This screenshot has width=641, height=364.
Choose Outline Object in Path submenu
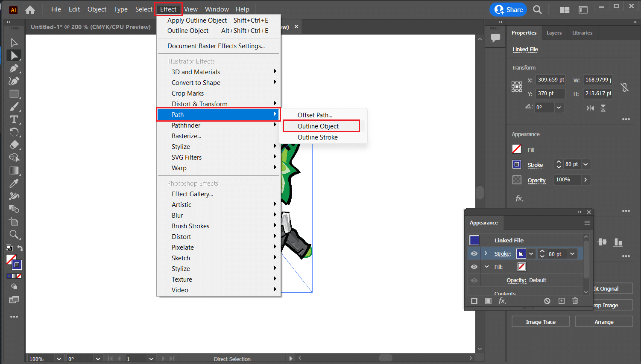[318, 126]
